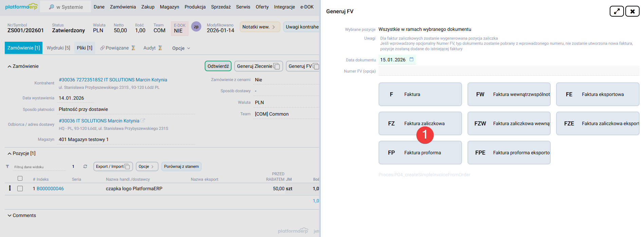
Task: Tick the select-all checkbox in table header
Action: (x=20, y=178)
